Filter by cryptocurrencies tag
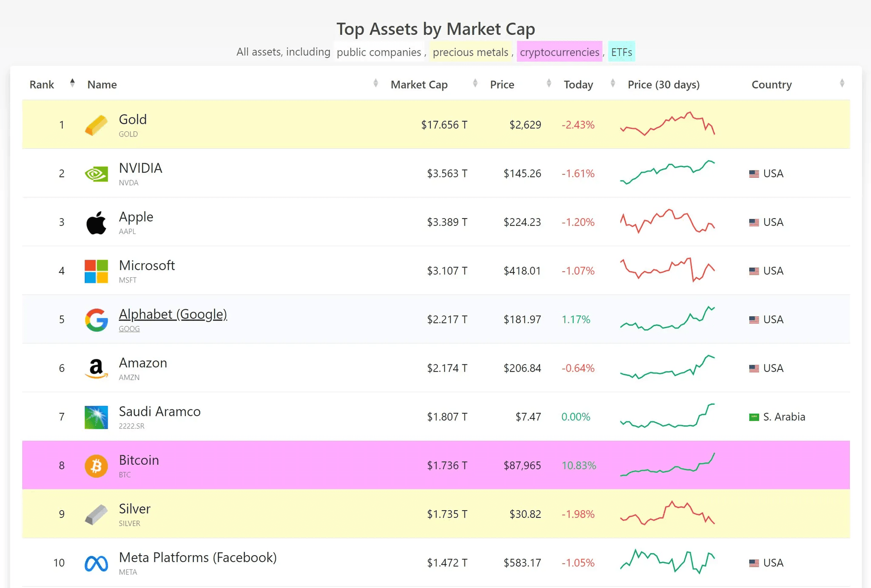This screenshot has width=871, height=588. click(559, 52)
